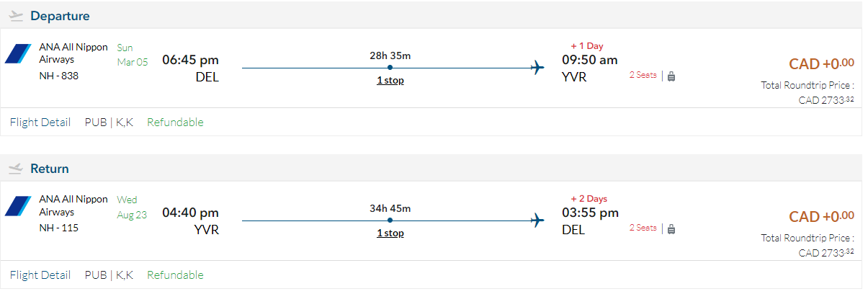Click the stop dot on departure route
This screenshot has width=868, height=294.
tap(390, 68)
